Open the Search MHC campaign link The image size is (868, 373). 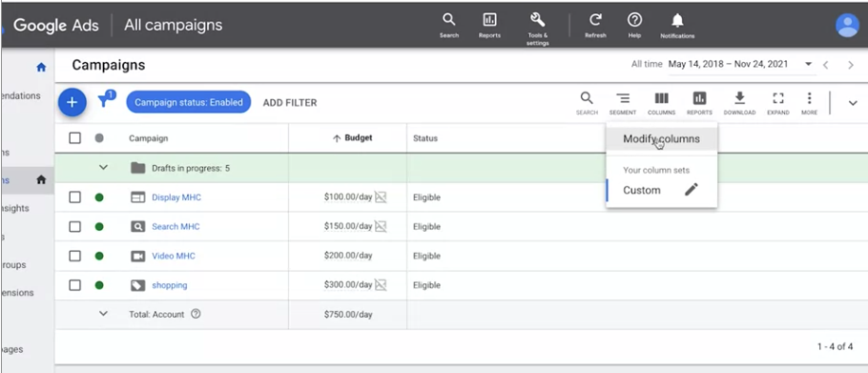176,226
